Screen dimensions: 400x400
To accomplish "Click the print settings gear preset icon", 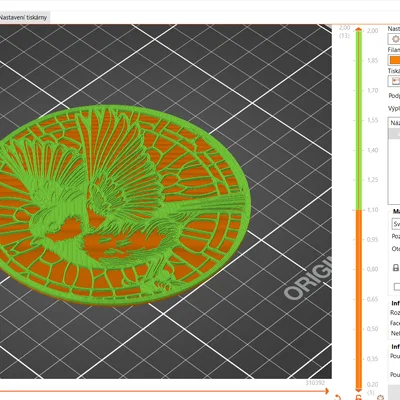I will (395, 39).
